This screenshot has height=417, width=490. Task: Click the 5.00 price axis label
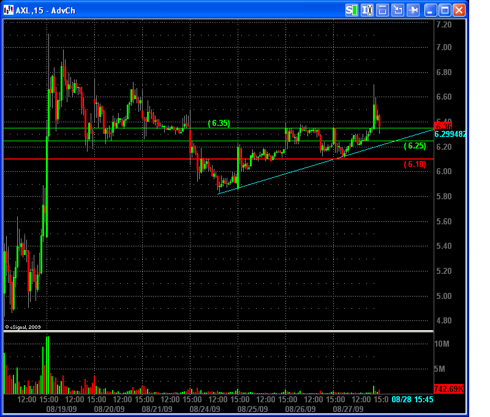(444, 296)
